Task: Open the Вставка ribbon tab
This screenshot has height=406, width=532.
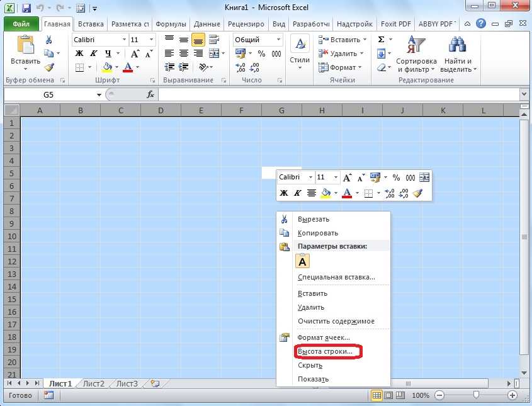Action: (x=91, y=24)
